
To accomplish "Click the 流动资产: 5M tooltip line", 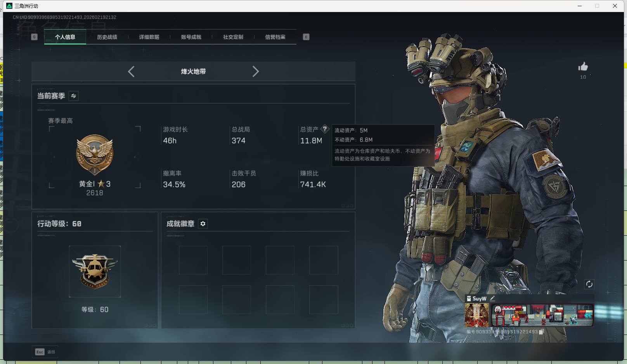I will (x=351, y=130).
